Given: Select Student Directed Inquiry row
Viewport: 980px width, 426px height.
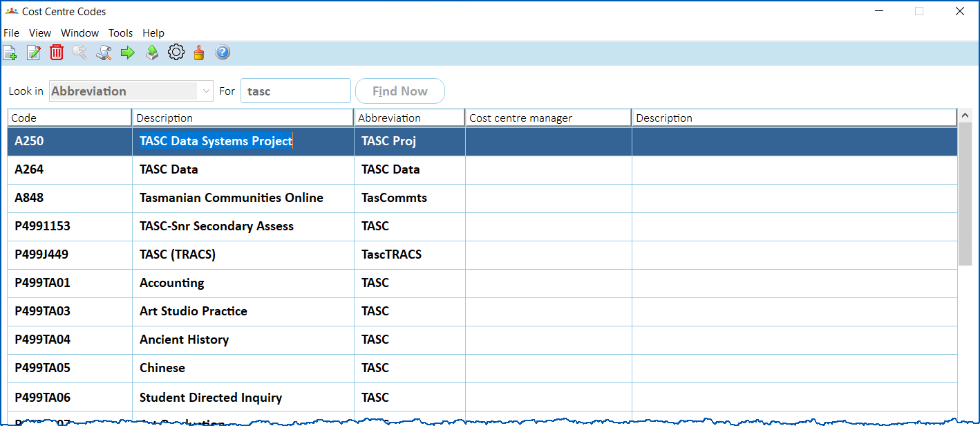Looking at the screenshot, I should click(482, 398).
